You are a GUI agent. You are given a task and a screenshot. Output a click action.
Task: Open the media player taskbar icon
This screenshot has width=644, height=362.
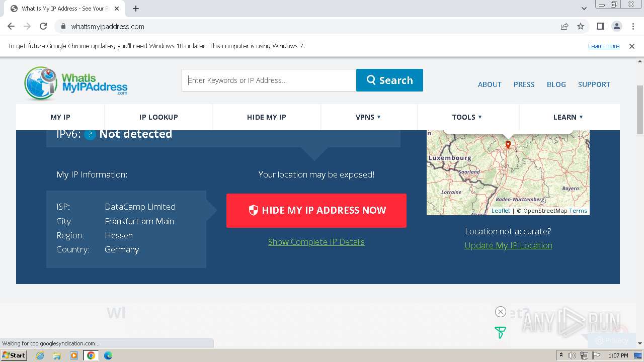click(74, 355)
